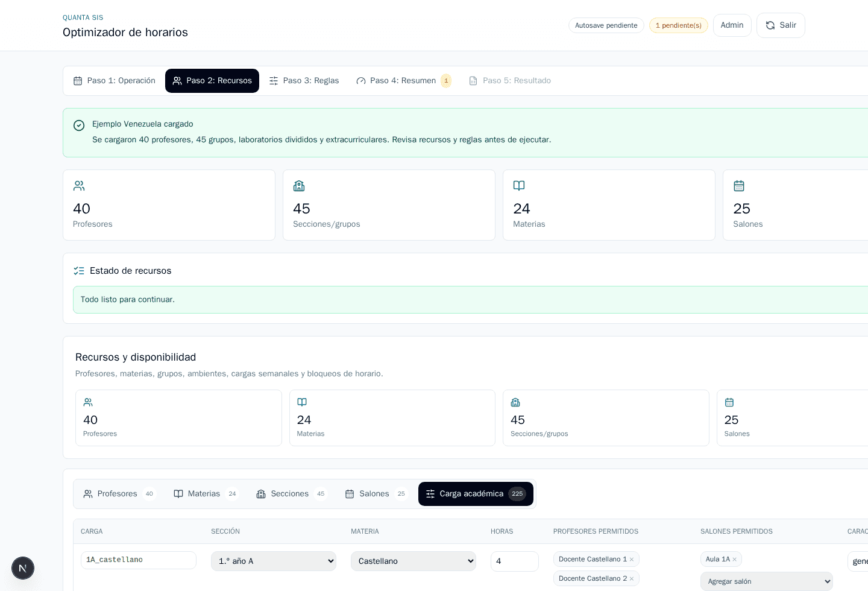Image resolution: width=868 pixels, height=591 pixels.
Task: Click the Ejemplo Venezuela cargado heading
Action: pyautogui.click(x=143, y=124)
